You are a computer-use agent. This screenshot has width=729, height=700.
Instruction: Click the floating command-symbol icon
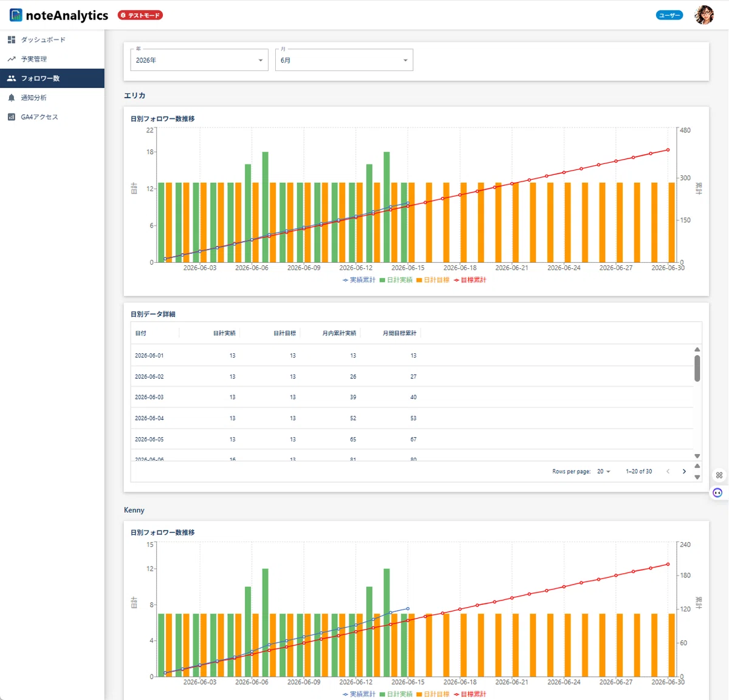[x=719, y=475]
